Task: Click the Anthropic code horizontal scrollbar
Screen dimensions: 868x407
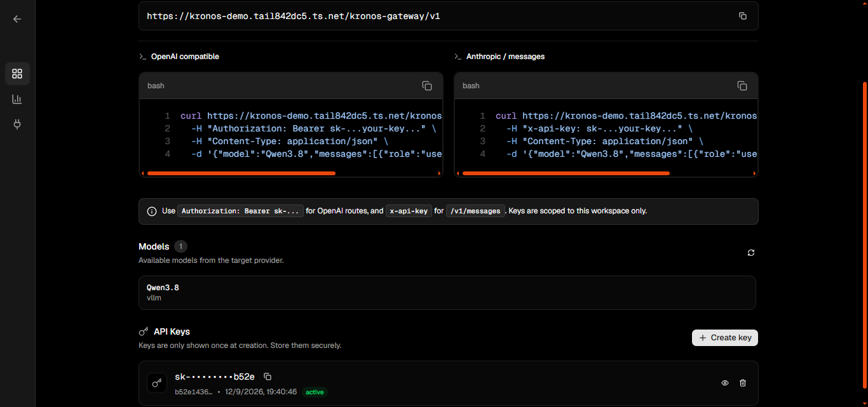Action: point(566,173)
